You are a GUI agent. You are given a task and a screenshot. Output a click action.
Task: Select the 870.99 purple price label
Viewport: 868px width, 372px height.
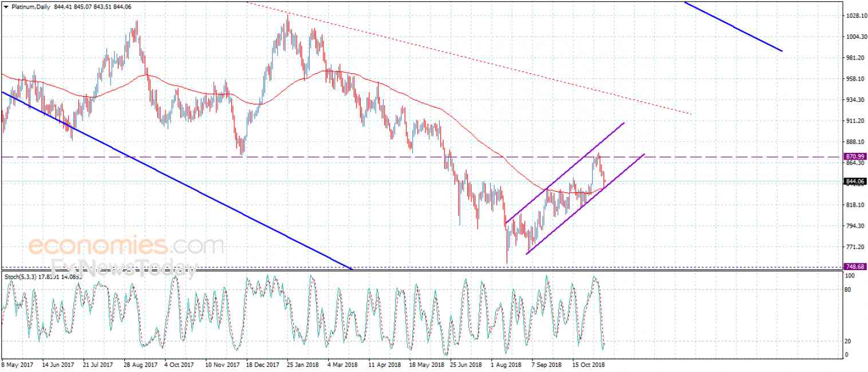click(855, 156)
